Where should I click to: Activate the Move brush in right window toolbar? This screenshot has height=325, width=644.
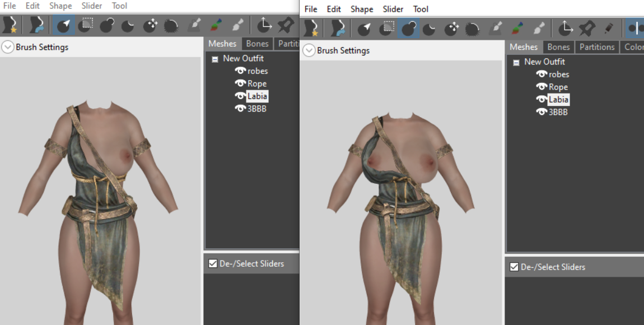click(452, 29)
